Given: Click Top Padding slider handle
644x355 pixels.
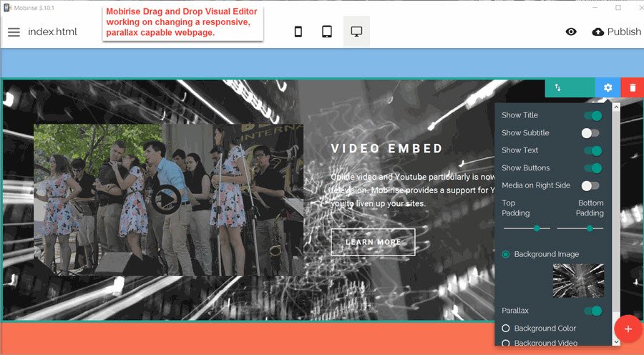Looking at the screenshot, I should (x=537, y=228).
